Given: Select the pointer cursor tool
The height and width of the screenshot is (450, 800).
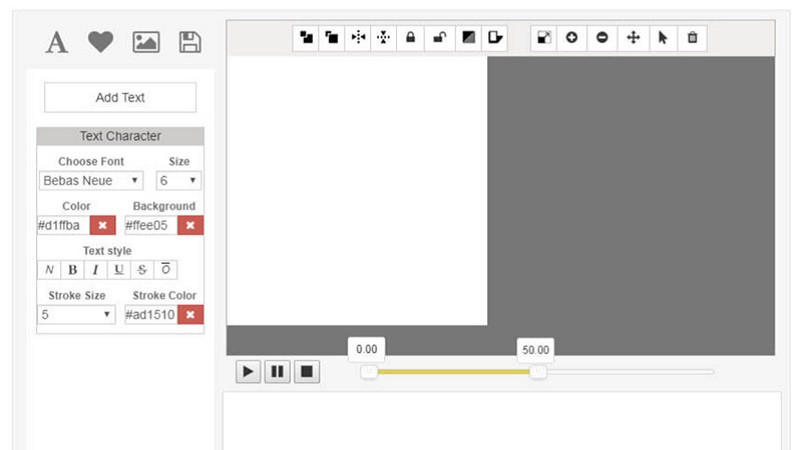Looking at the screenshot, I should pyautogui.click(x=663, y=38).
